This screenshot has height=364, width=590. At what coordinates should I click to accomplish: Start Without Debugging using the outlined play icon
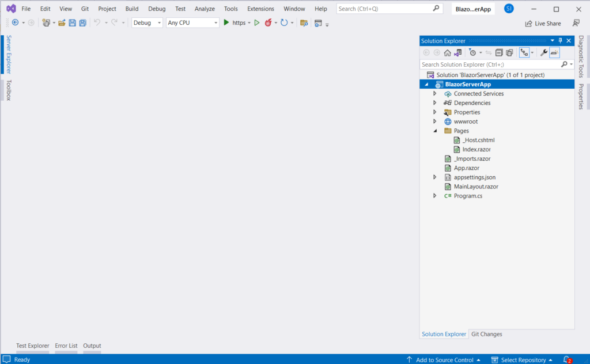click(x=257, y=22)
